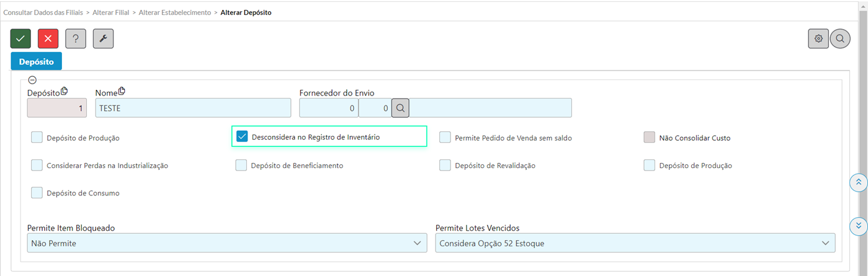Click the first Fornecedor do Envio code field
Image resolution: width=868 pixels, height=276 pixels.
point(328,108)
